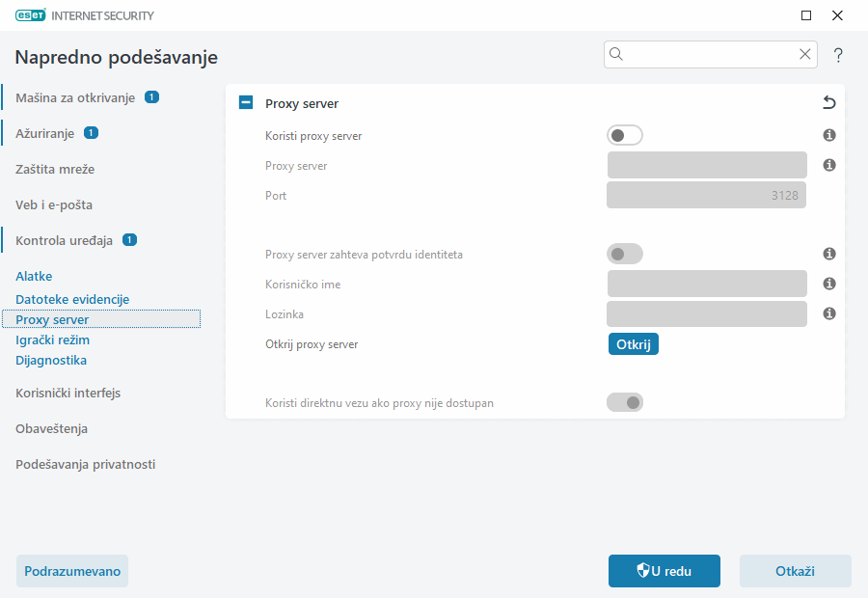Click the magnifier icon in the search box

click(616, 54)
